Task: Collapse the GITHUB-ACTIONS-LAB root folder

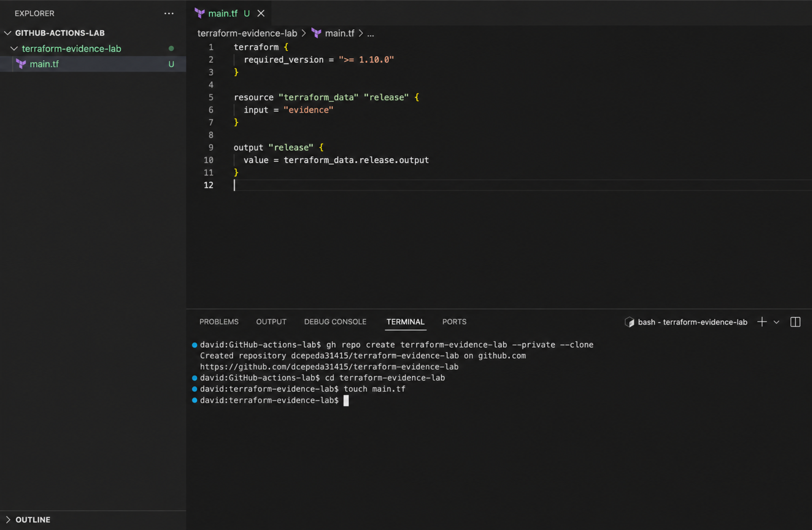Action: coord(8,33)
